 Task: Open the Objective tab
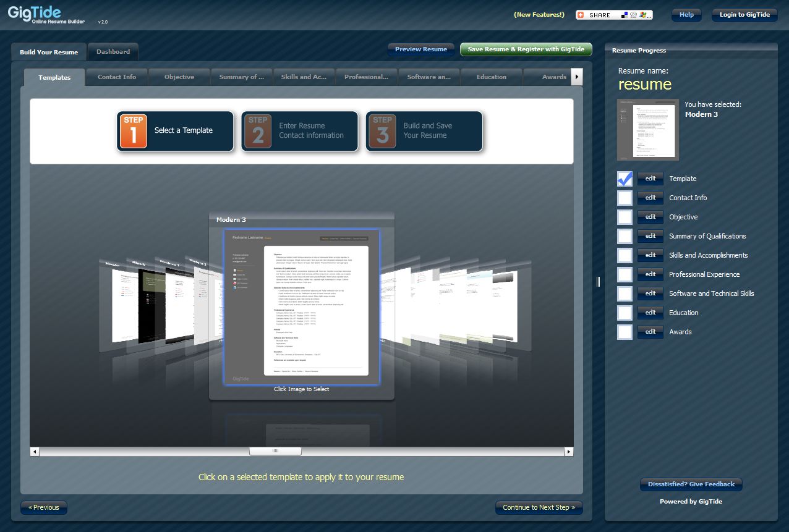(x=179, y=77)
